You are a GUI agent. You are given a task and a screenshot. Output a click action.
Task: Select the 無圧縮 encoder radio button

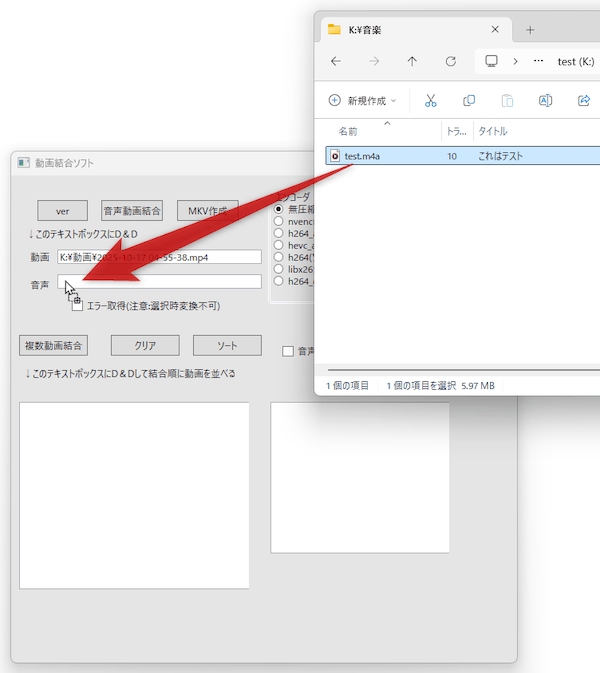[x=279, y=209]
